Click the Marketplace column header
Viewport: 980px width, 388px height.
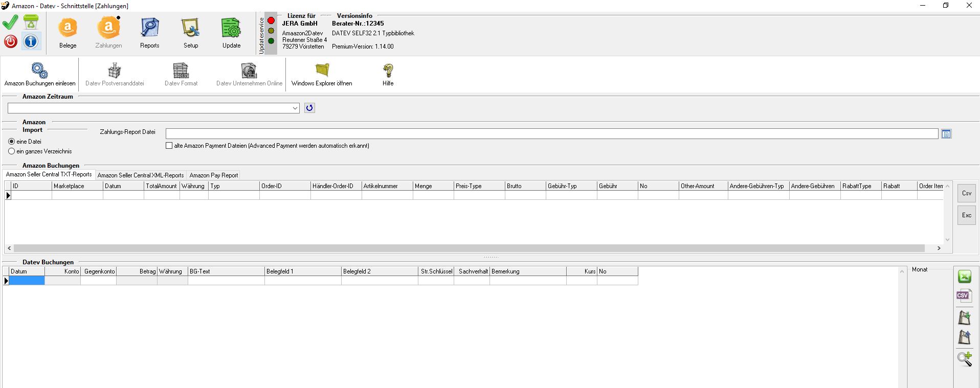click(77, 186)
